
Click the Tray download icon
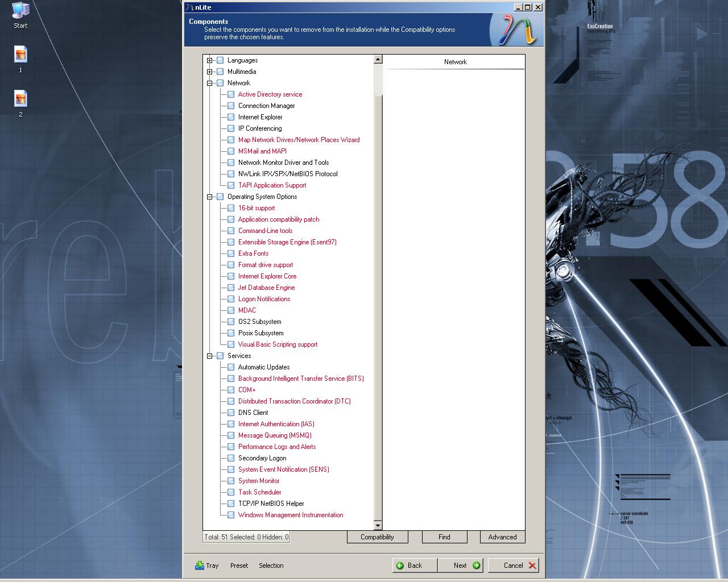200,565
